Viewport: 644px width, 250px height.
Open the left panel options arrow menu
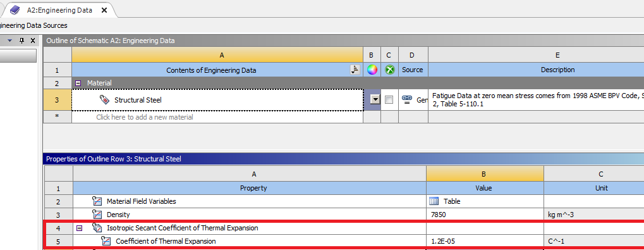pos(10,41)
